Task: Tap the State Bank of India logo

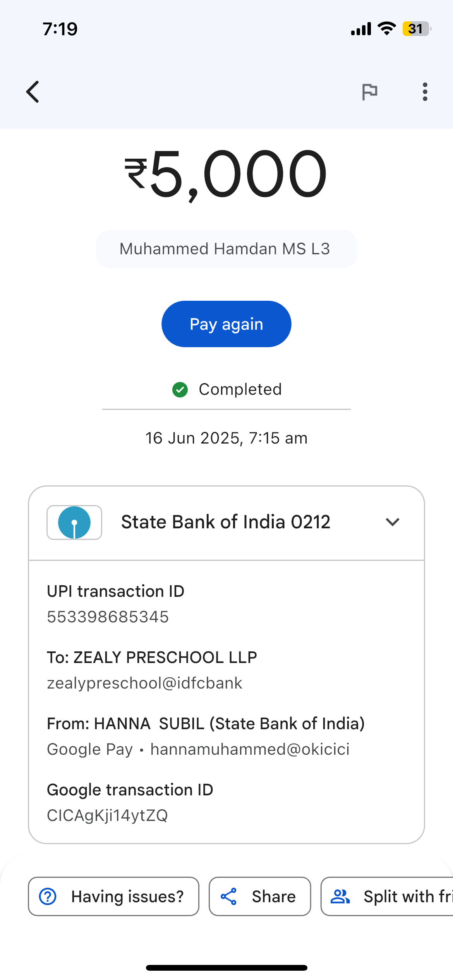Action: click(x=74, y=522)
